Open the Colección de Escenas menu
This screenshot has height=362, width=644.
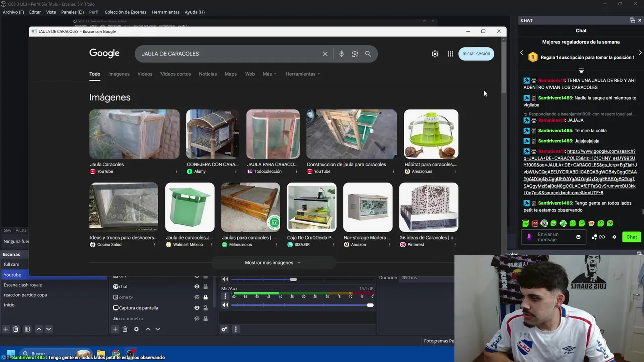point(125,12)
